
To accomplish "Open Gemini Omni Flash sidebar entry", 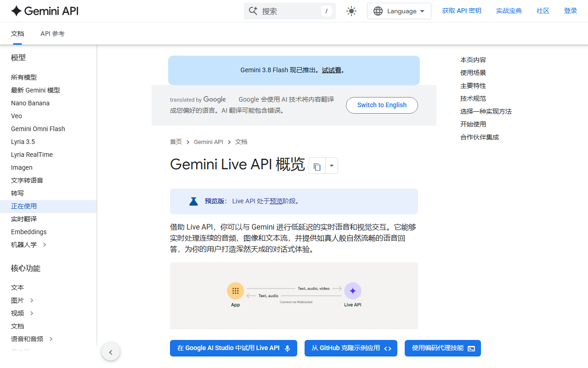I will (x=38, y=129).
